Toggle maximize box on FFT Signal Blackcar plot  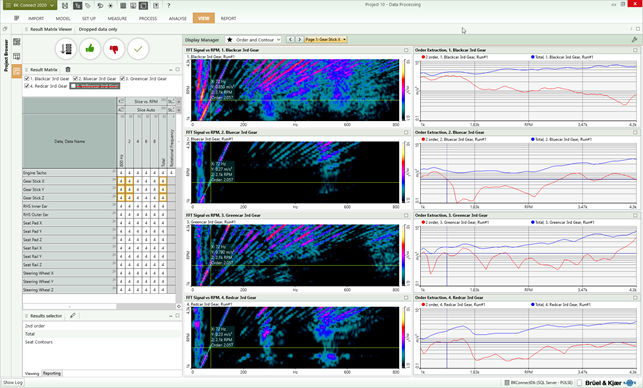tap(406, 50)
